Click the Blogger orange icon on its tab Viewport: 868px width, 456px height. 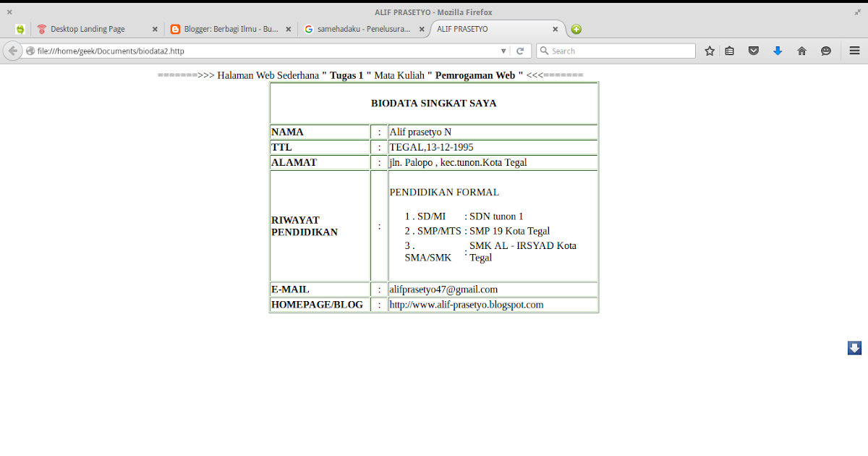pyautogui.click(x=174, y=29)
